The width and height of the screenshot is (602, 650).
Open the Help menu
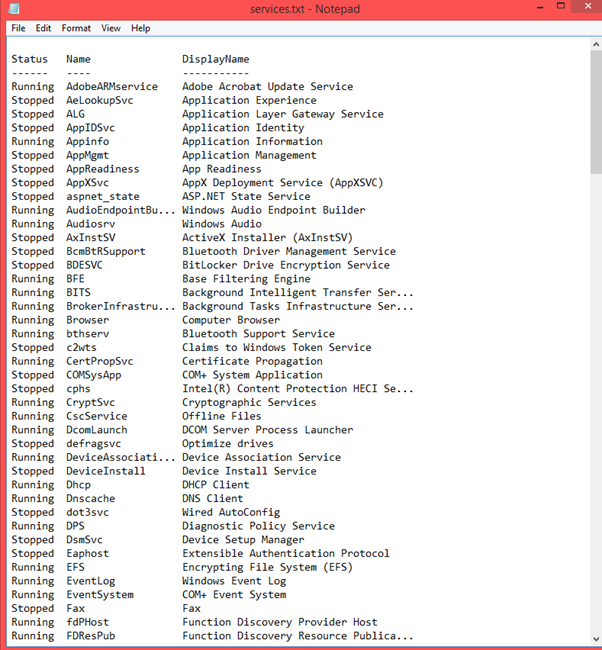141,28
